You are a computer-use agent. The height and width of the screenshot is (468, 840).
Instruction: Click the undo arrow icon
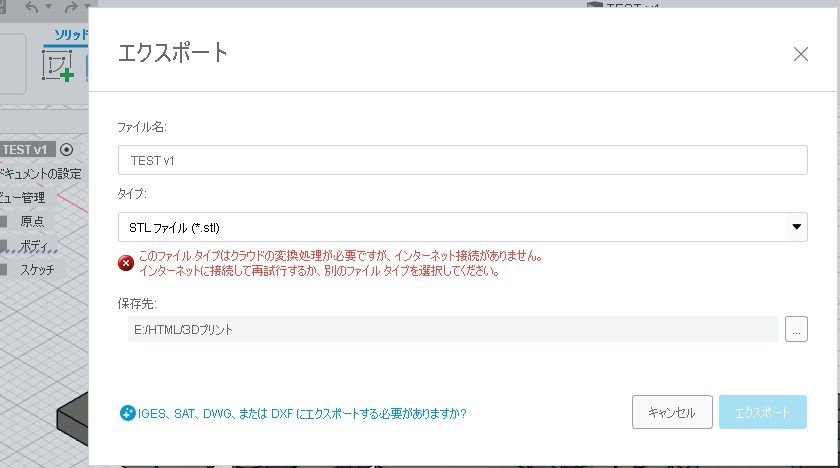(33, 8)
